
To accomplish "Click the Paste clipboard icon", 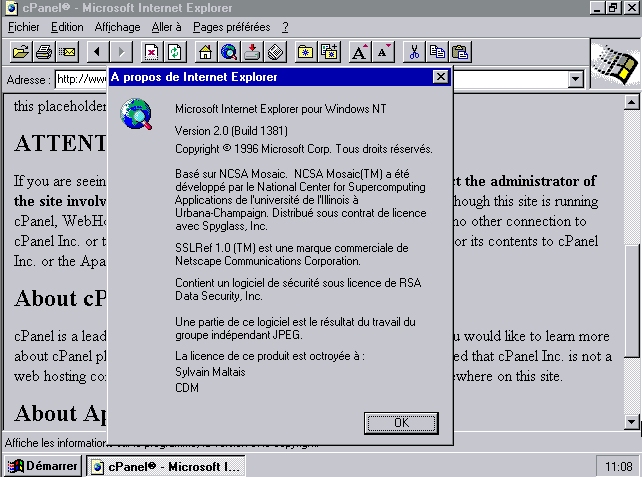I will click(x=460, y=51).
